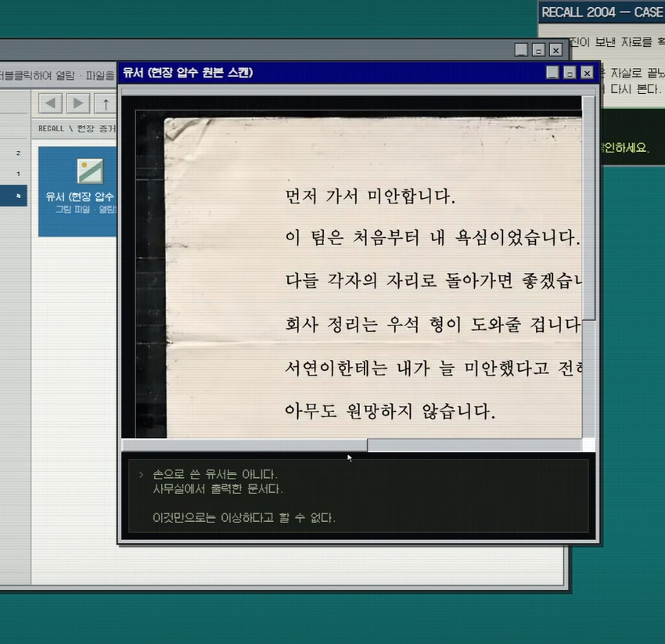The width and height of the screenshot is (665, 644).
Task: Go back in the file explorer toolbar
Action: (x=51, y=103)
